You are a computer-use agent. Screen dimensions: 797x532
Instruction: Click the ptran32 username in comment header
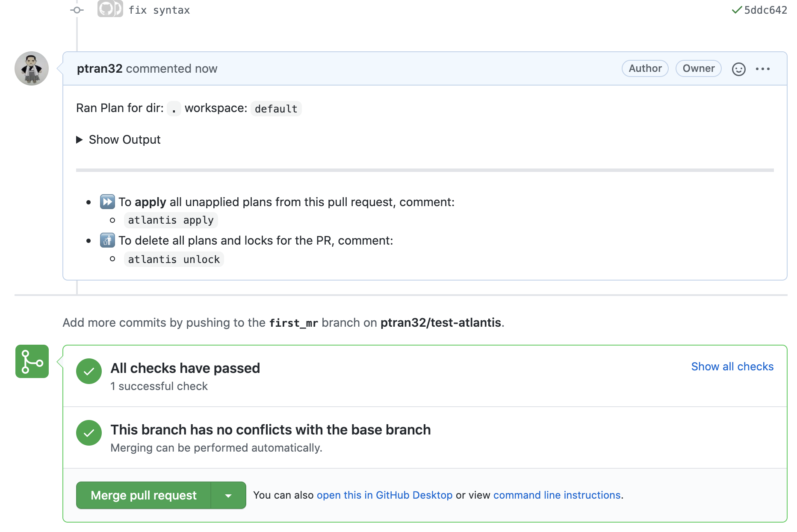tap(100, 68)
